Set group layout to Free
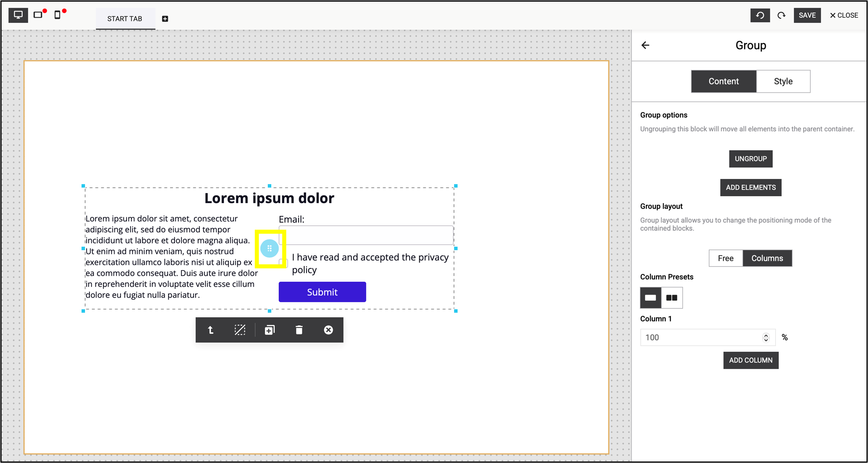 725,258
